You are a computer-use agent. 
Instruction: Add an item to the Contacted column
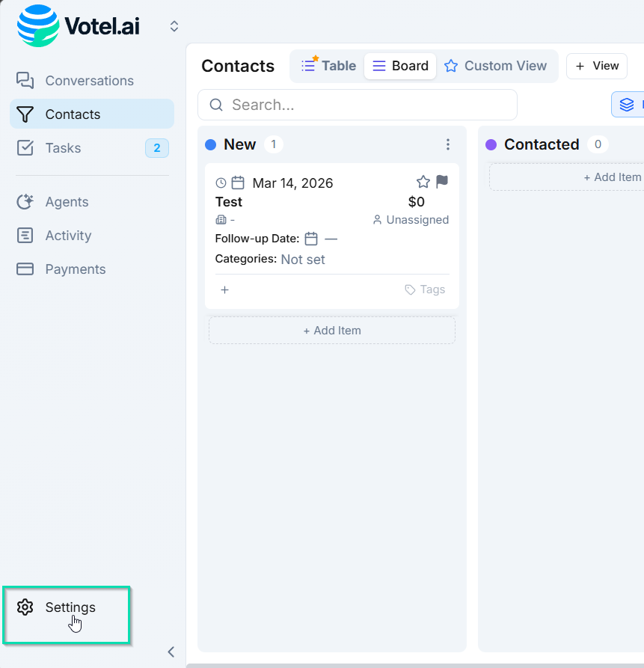[x=612, y=177]
